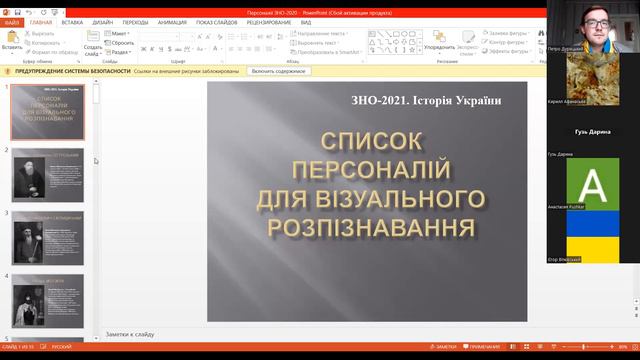
Task: Switch to the АНИМАЦИЯ tab
Action: click(x=172, y=22)
